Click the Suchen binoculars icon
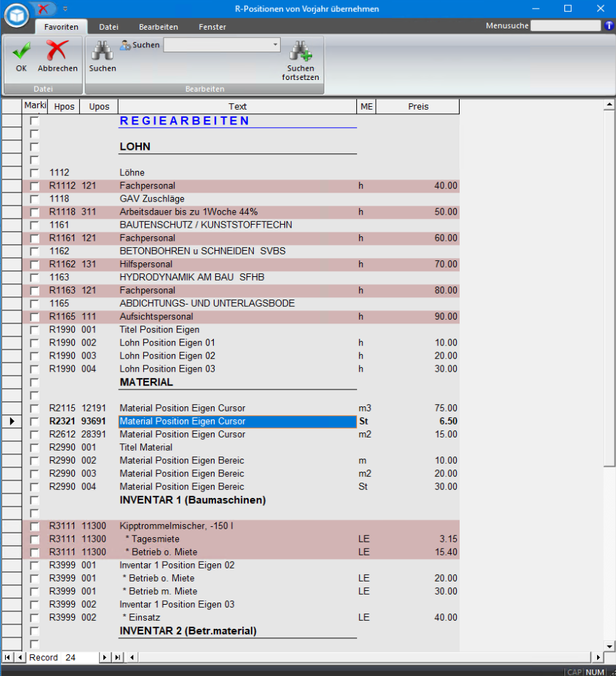 pyautogui.click(x=103, y=51)
